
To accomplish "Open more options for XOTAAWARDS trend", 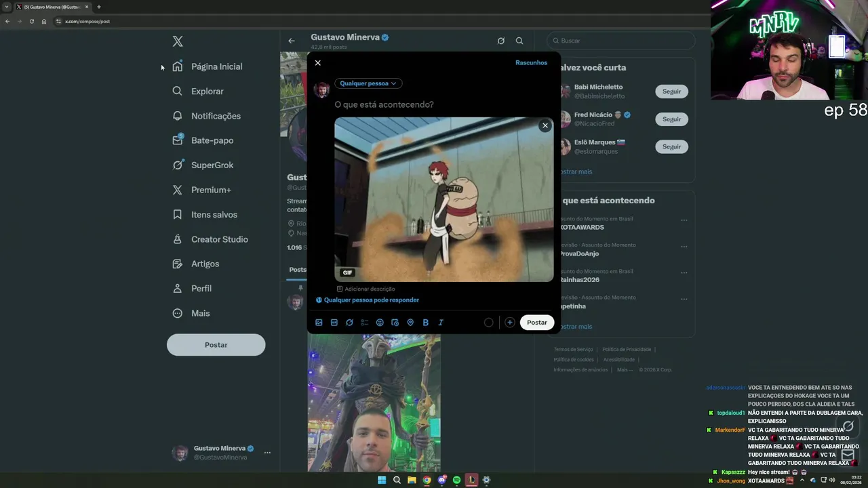I will point(684,220).
